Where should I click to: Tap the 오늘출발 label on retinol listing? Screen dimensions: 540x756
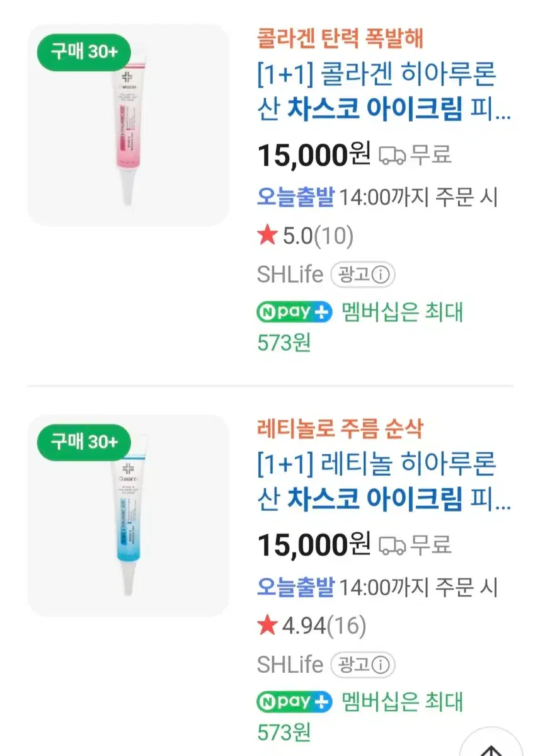pyautogui.click(x=296, y=587)
